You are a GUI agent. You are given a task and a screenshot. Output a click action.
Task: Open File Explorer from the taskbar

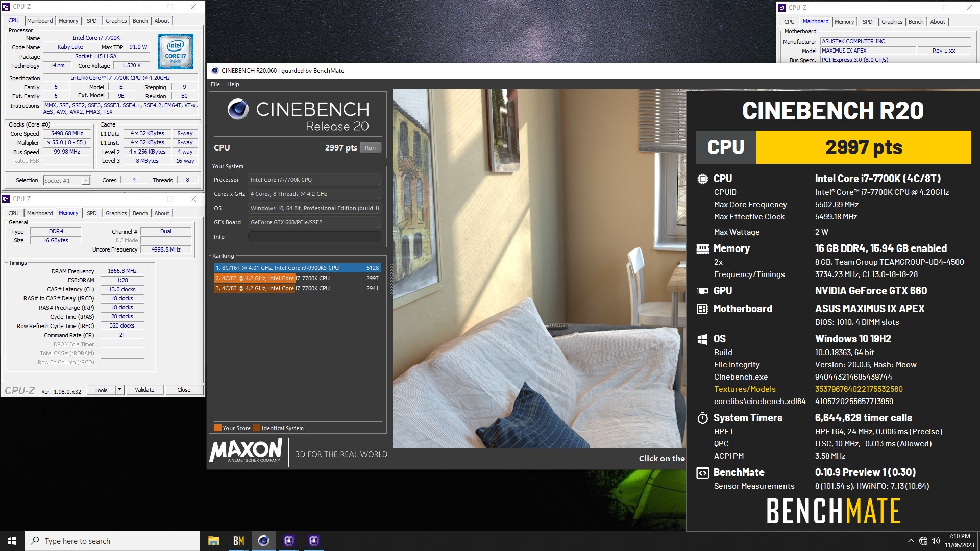pyautogui.click(x=213, y=541)
